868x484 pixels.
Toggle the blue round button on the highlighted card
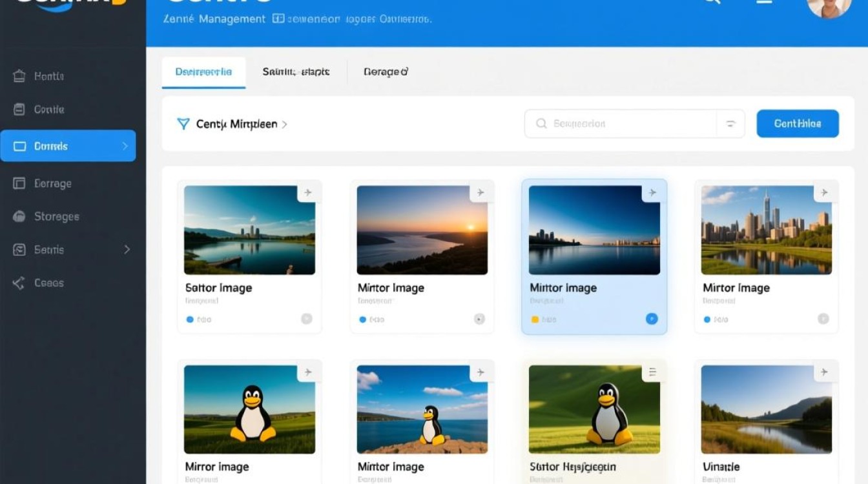pos(652,319)
